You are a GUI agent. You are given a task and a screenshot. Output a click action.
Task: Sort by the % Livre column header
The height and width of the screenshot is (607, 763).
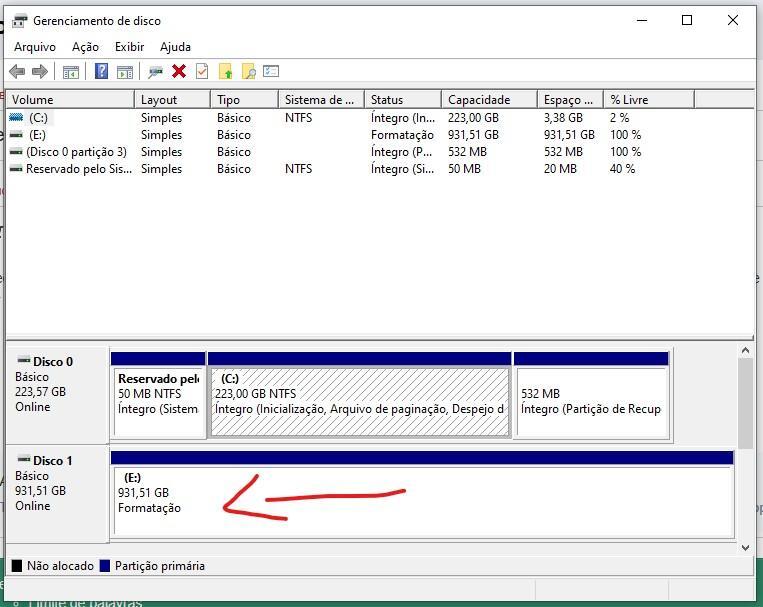649,99
